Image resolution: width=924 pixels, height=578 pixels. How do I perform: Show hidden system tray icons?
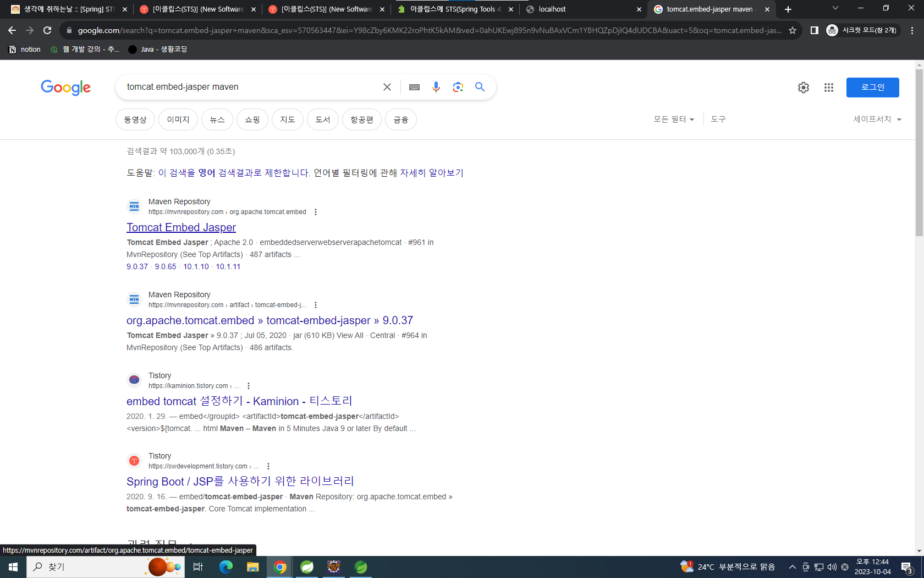792,567
